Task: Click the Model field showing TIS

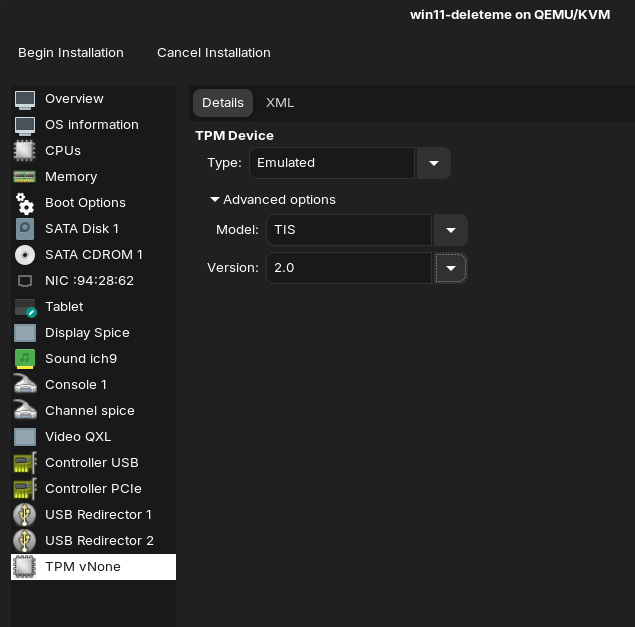Action: click(x=349, y=230)
